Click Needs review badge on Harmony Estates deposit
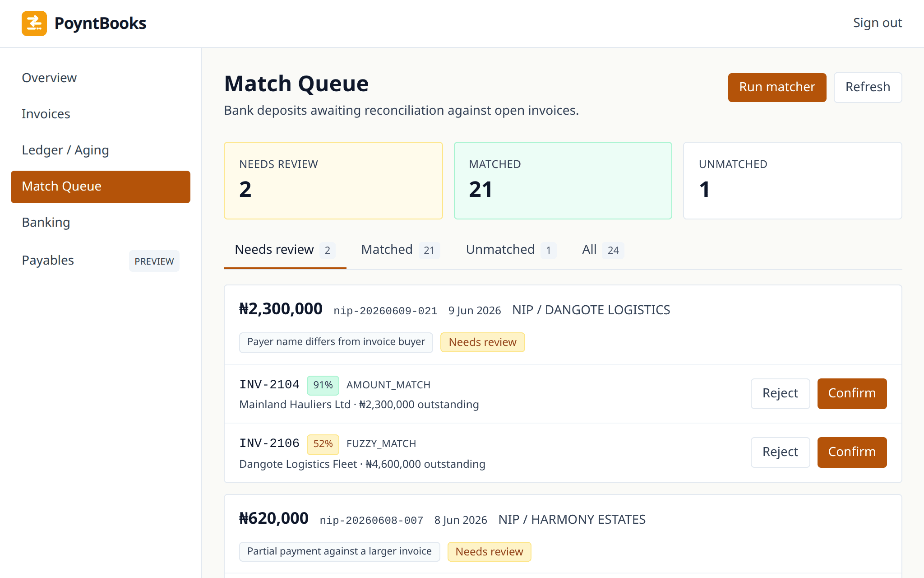924x578 pixels. [x=489, y=552]
